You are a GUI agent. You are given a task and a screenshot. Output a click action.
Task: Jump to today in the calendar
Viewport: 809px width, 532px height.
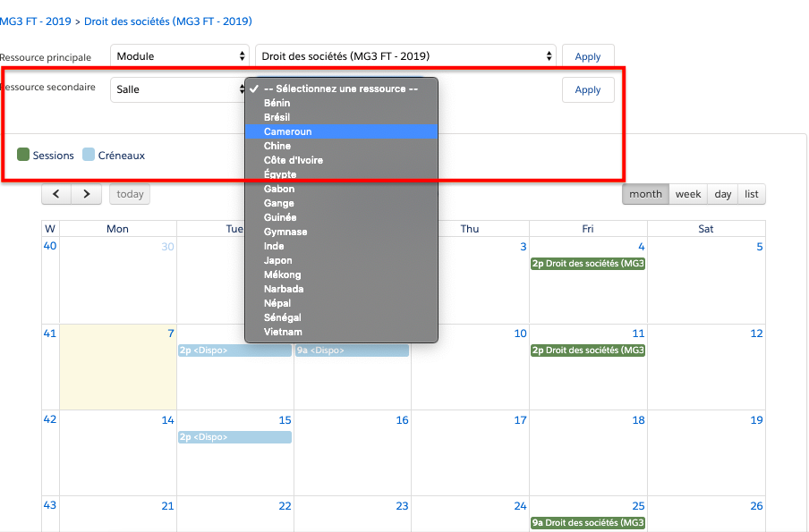point(130,194)
